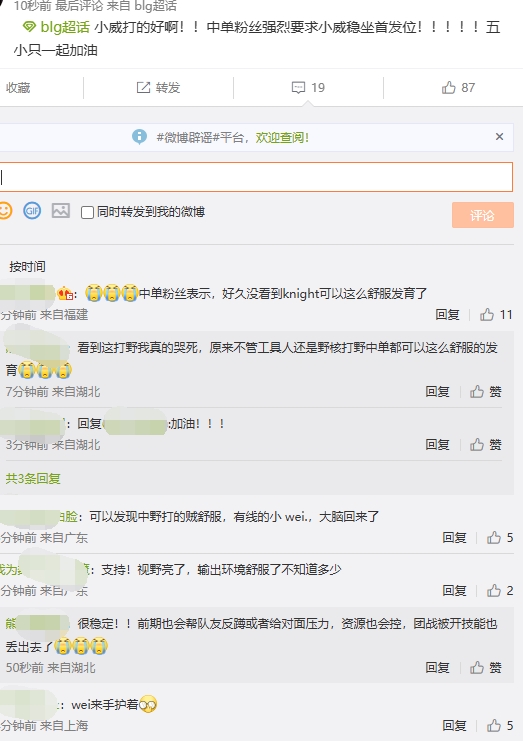Check 同时转发到我的微博 checkbox
This screenshot has width=523, height=741.
tap(87, 212)
